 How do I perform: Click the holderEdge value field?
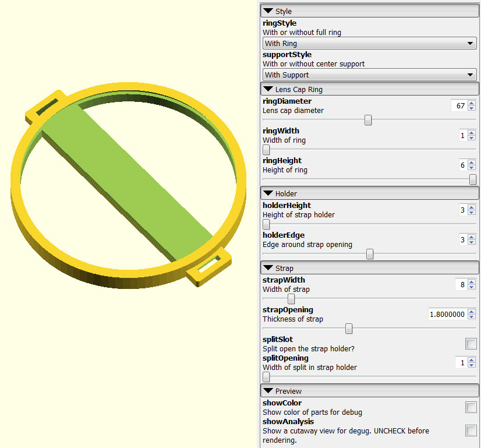pyautogui.click(x=463, y=239)
